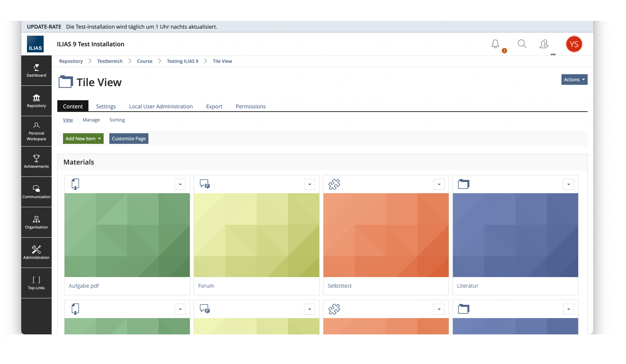Select the Content tab
The width and height of the screenshot is (626, 364).
pos(73,106)
